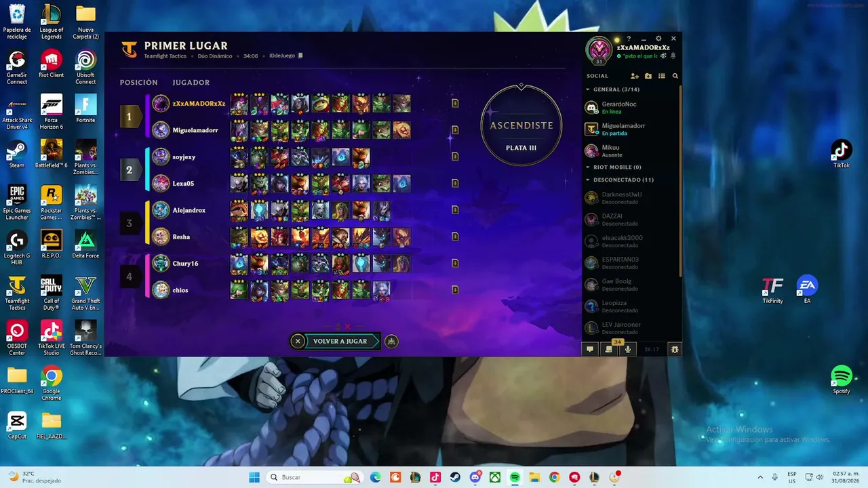The height and width of the screenshot is (488, 868).
Task: Open match details icon for chios row
Action: coord(455,290)
